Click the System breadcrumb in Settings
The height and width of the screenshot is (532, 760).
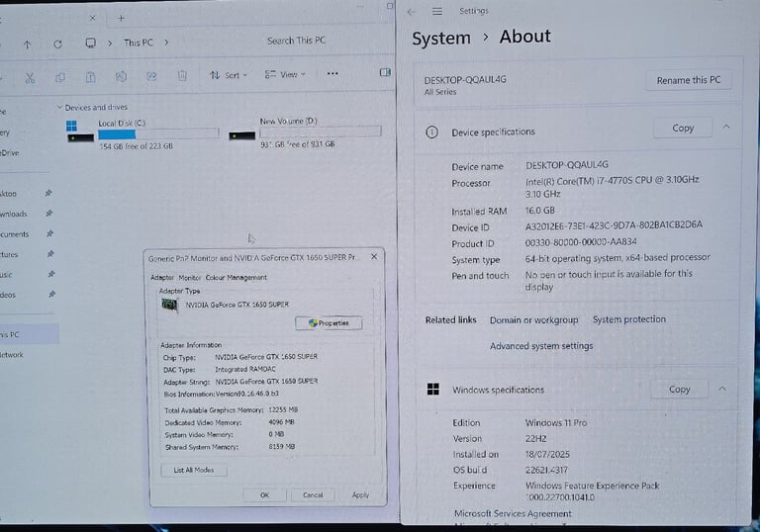pyautogui.click(x=441, y=39)
